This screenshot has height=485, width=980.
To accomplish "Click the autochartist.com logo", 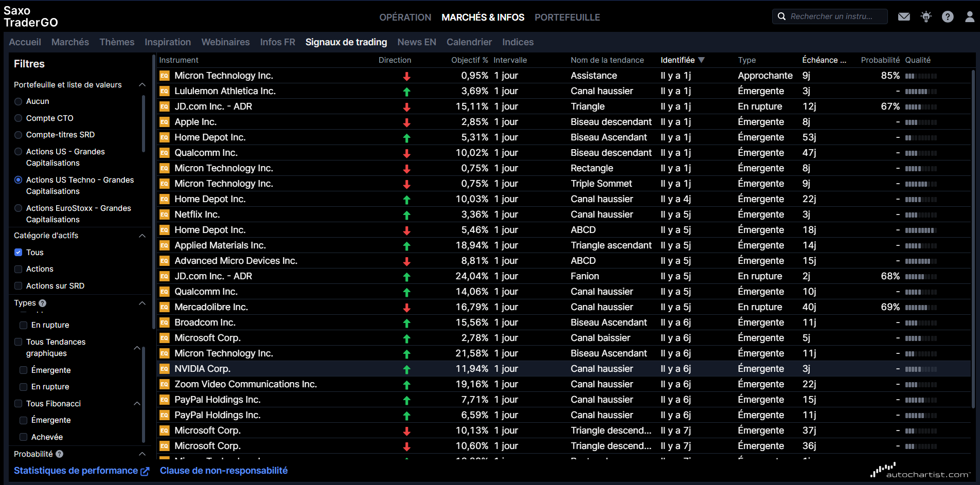I will 920,471.
